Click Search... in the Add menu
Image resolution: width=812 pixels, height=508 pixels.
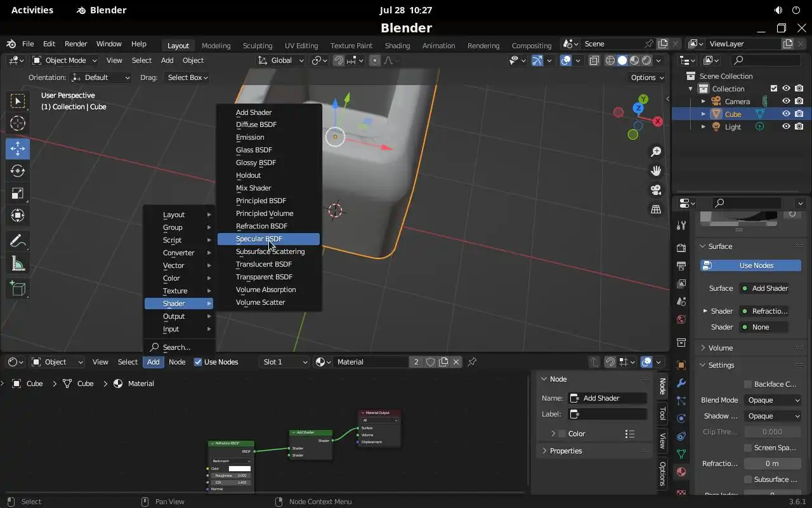coord(179,347)
